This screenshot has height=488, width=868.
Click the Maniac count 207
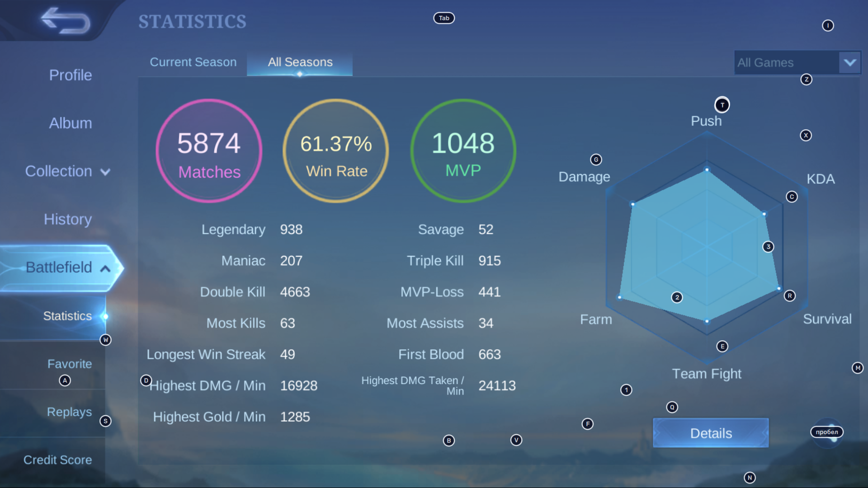pos(291,261)
